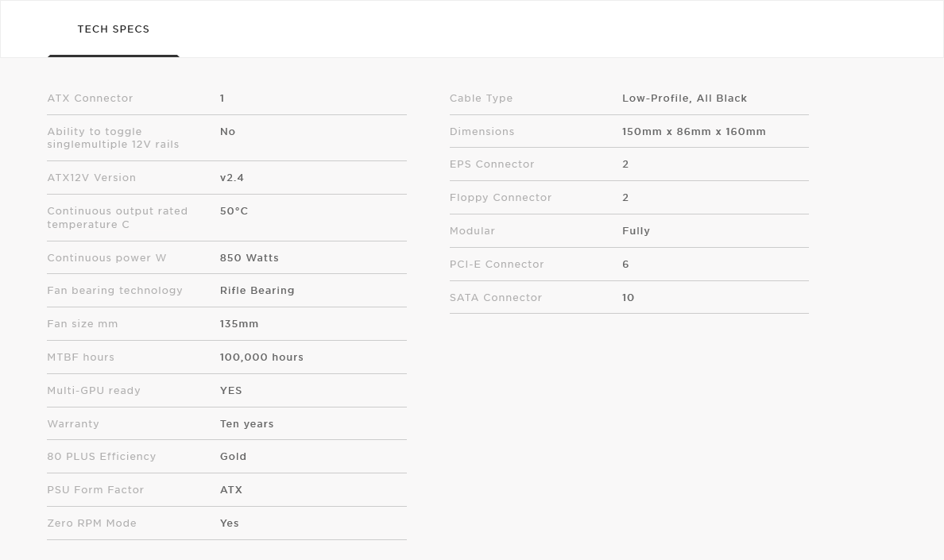Select the Cable Type label

tap(481, 98)
